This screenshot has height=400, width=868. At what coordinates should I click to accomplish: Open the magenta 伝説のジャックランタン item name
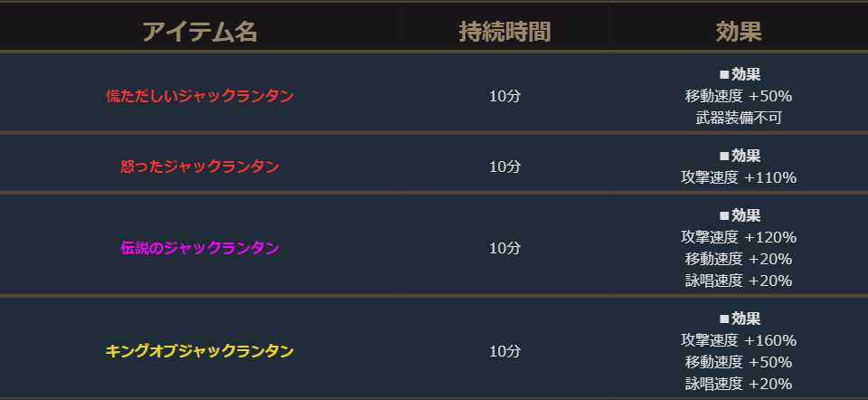coord(200,248)
